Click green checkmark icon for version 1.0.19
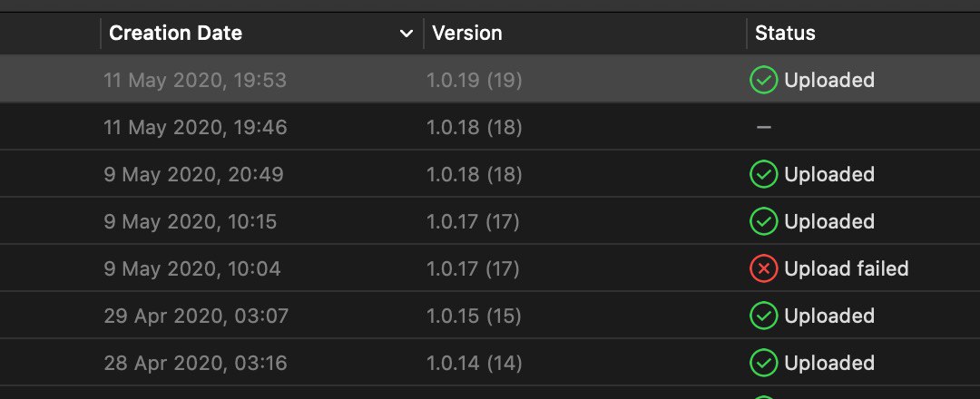The height and width of the screenshot is (399, 980). tap(763, 80)
